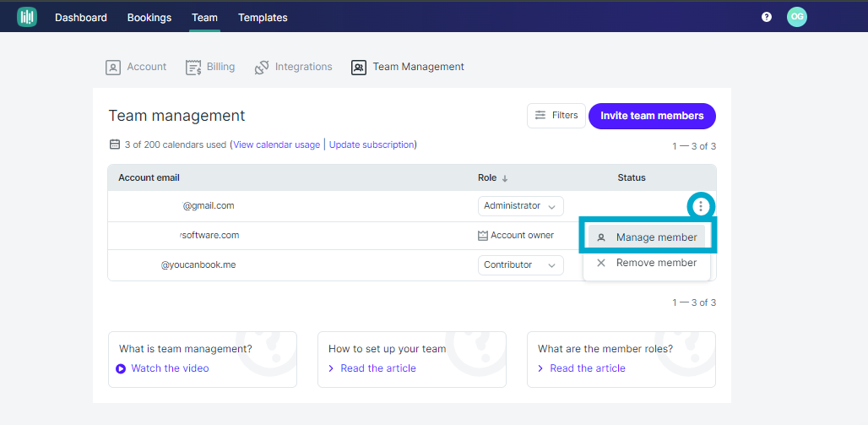Viewport: 868px width, 425px height.
Task: Click the YouCanBookMe logo icon
Action: 27,17
